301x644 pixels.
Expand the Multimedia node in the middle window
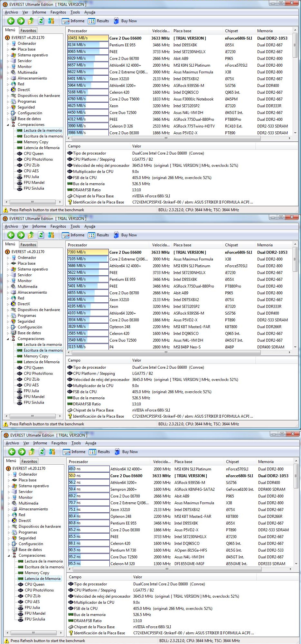pyautogui.click(x=8, y=287)
